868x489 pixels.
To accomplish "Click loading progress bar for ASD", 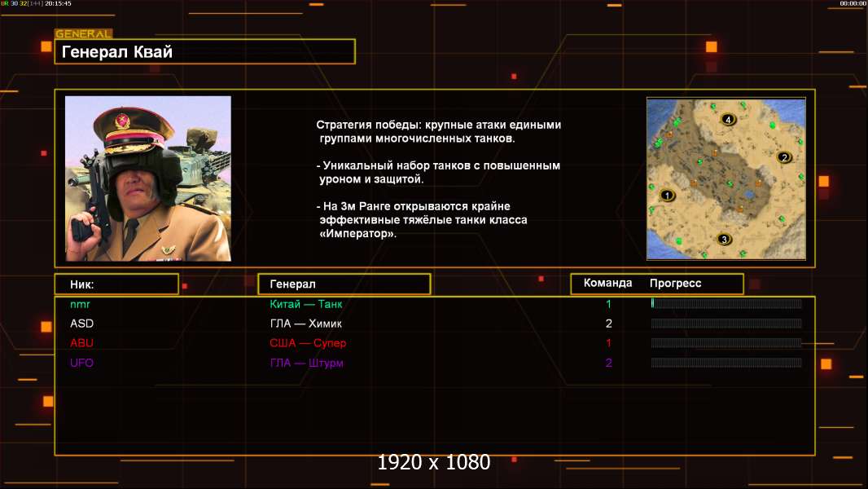I will point(726,324).
